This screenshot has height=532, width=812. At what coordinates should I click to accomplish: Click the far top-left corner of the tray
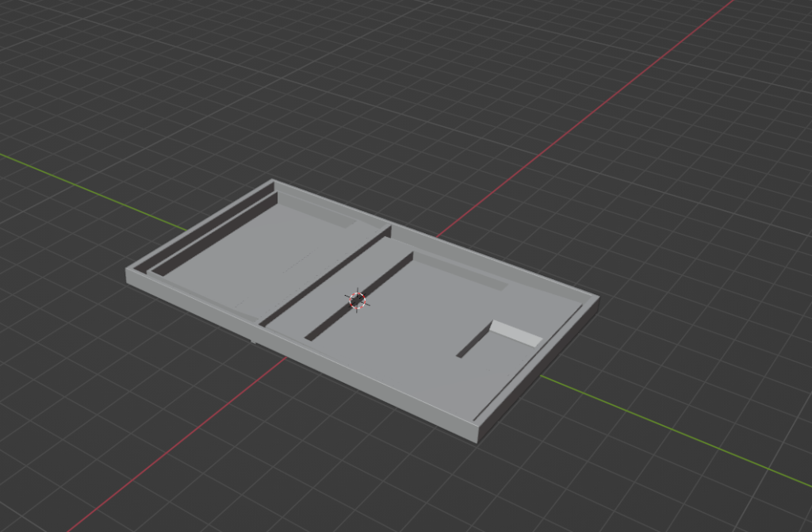tap(274, 182)
